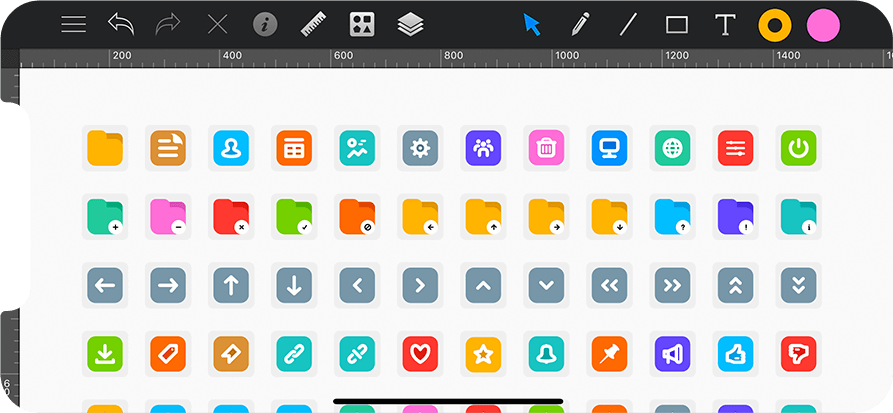The image size is (893, 413).
Task: Select the teal chart analytics icon
Action: tap(358, 148)
